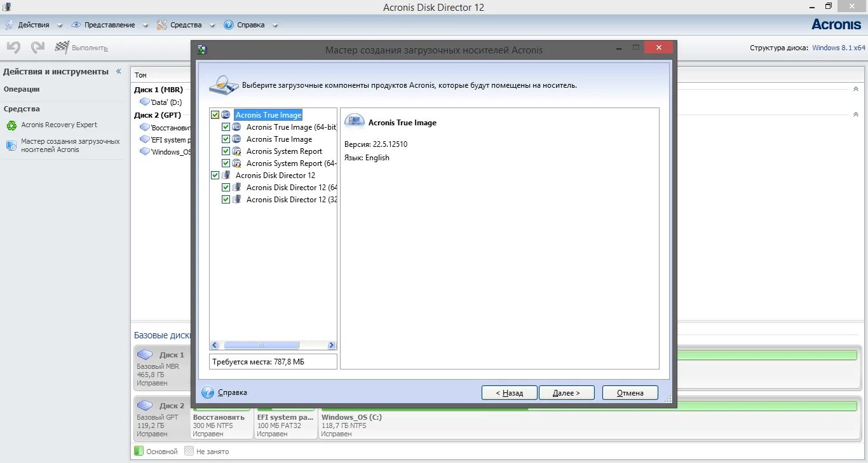Click the wizard header disc icon
This screenshot has height=463, width=868.
pos(224,84)
